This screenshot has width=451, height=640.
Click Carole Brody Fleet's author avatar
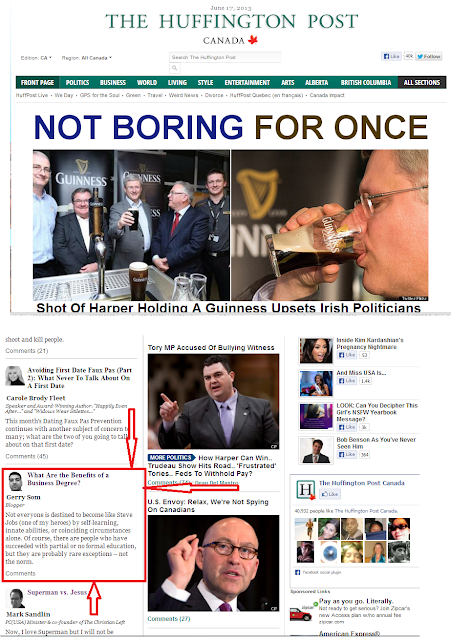[x=15, y=376]
